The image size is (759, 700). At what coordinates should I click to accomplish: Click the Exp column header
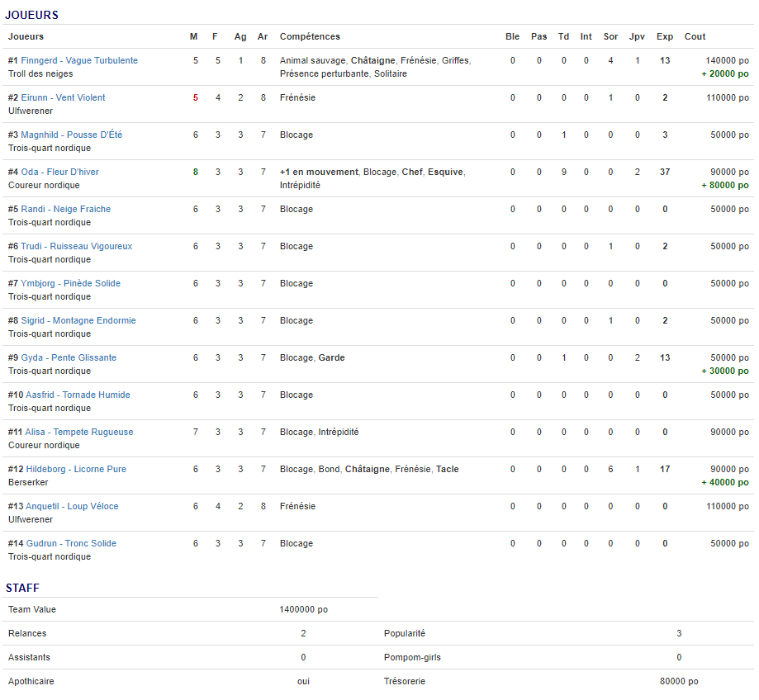pos(664,36)
